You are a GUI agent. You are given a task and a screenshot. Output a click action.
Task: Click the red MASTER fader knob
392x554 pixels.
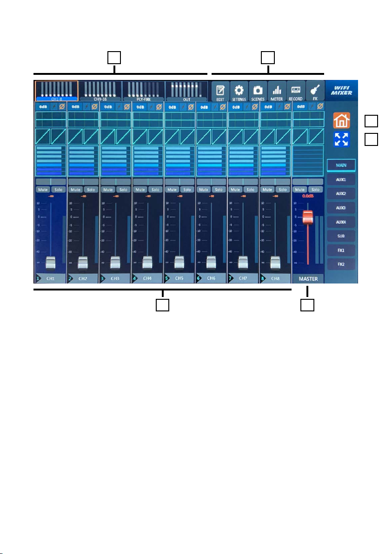[308, 217]
